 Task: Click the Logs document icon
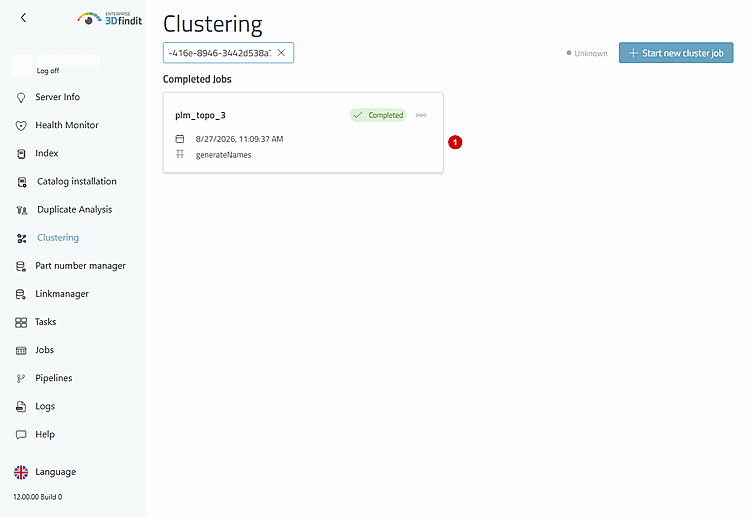pyautogui.click(x=21, y=407)
